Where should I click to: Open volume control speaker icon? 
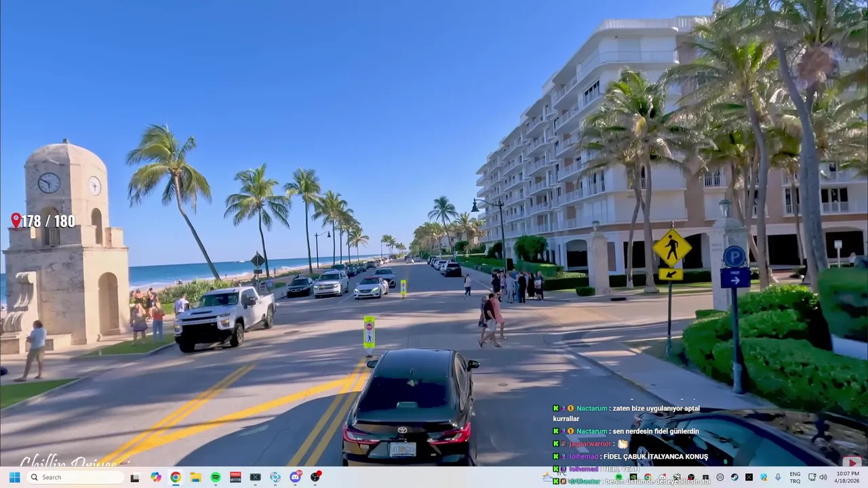[x=823, y=477]
